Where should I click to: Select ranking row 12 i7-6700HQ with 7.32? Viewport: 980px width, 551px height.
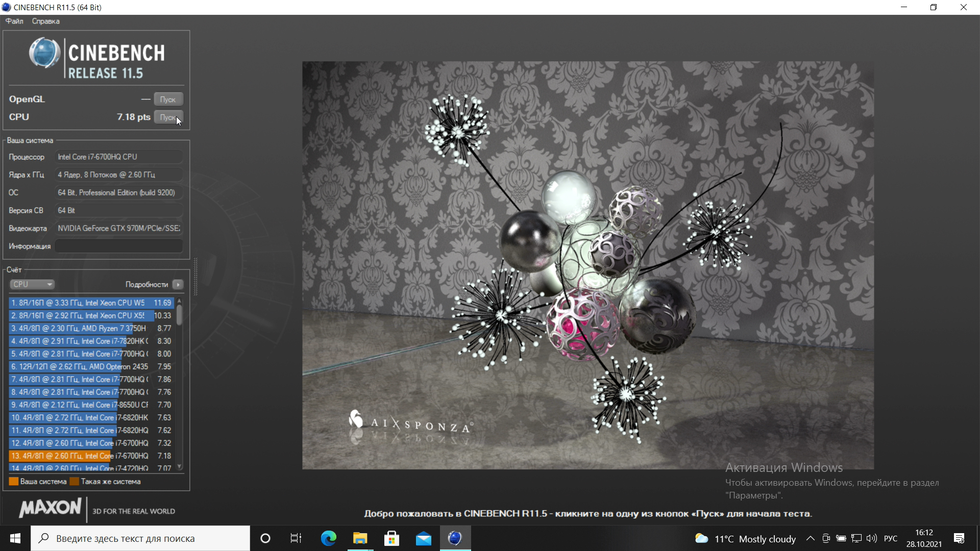click(x=91, y=443)
